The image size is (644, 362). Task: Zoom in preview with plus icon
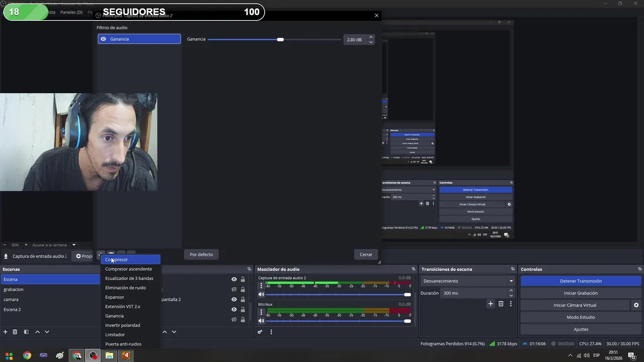(25, 245)
